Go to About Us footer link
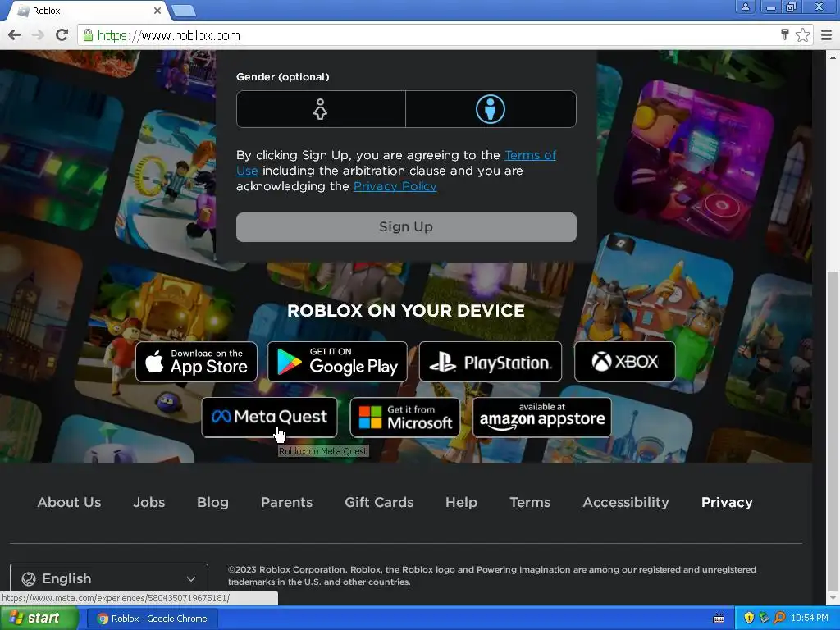The width and height of the screenshot is (840, 630). pos(69,502)
